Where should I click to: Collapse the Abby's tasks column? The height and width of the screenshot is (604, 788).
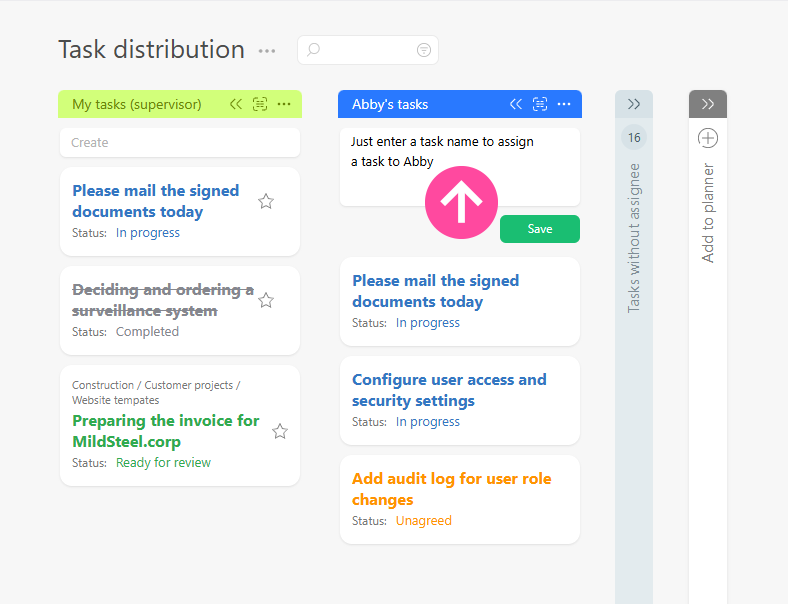pos(516,104)
